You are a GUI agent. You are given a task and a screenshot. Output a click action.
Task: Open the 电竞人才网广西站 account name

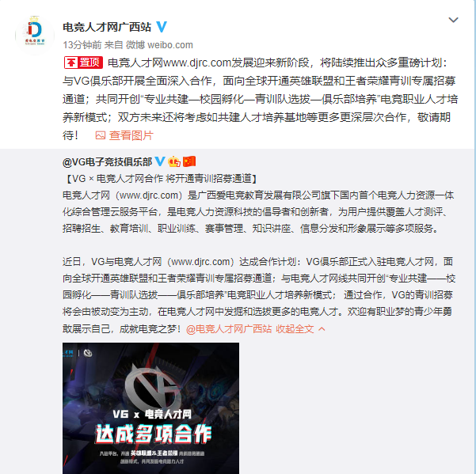[x=107, y=27]
